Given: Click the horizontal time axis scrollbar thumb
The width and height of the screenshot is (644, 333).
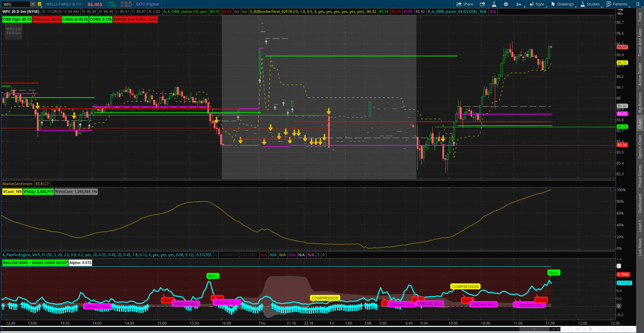Looking at the screenshot, I should pyautogui.click(x=535, y=329).
